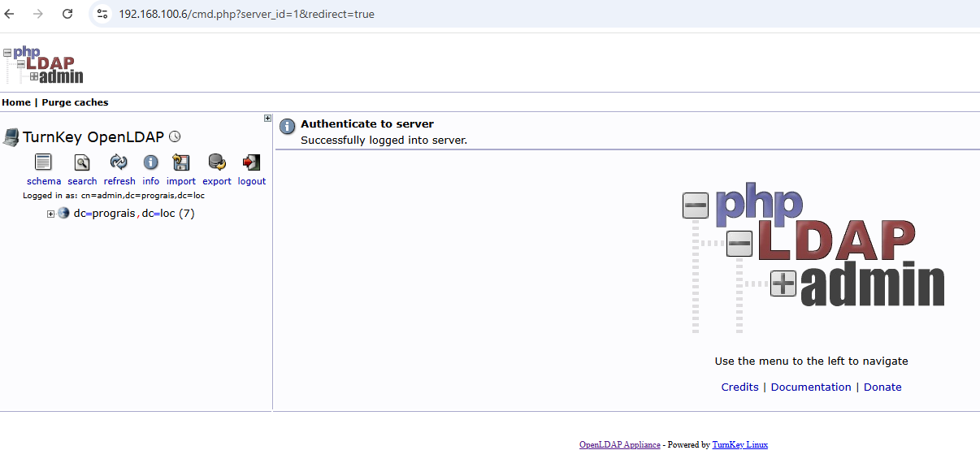
Task: Open the Documentation link
Action: 811,387
